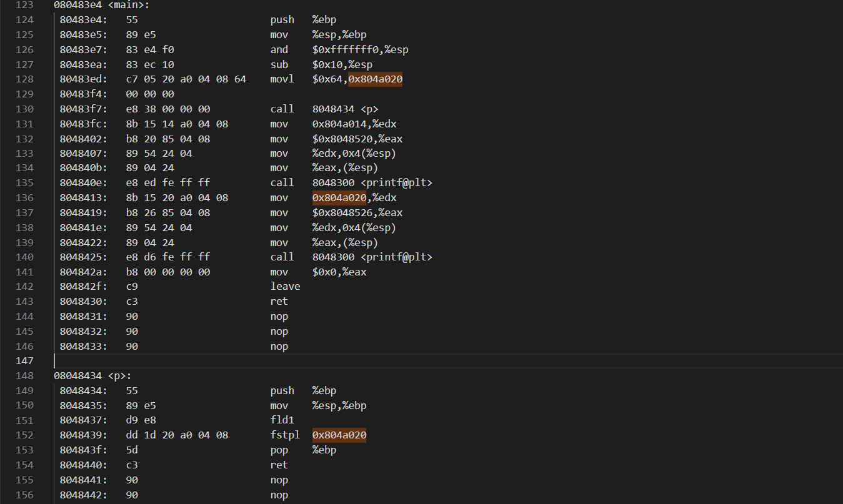Click highlighted 0x804a020 on line 128
This screenshot has height=504, width=843.
376,79
